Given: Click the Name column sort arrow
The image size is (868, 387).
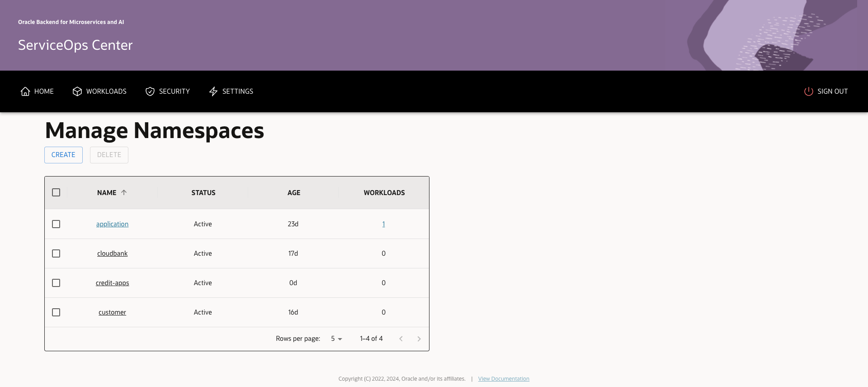Looking at the screenshot, I should point(124,192).
